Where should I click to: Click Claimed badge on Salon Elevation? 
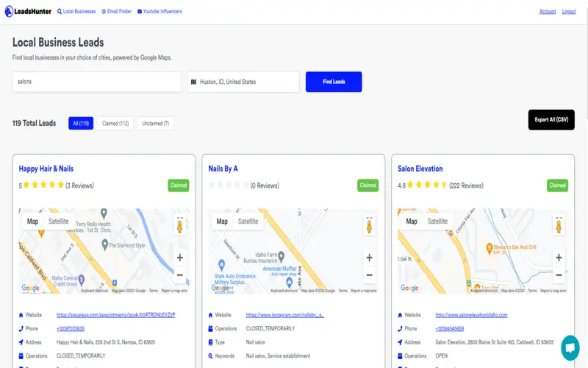click(x=557, y=185)
